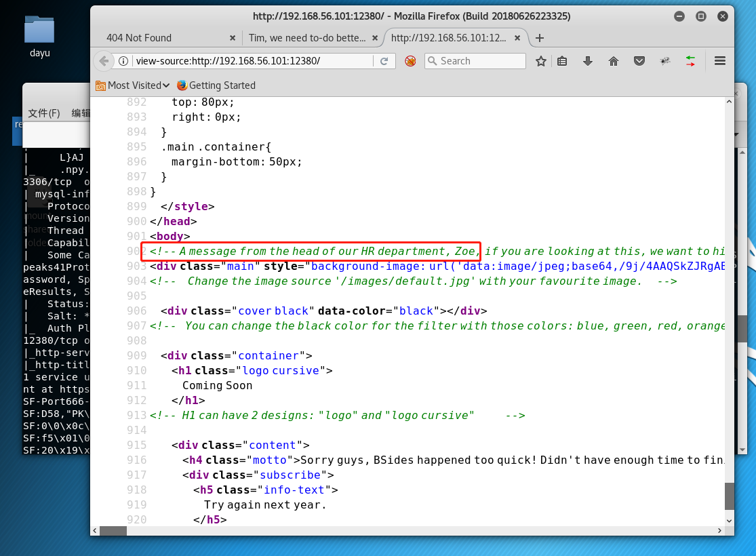
Task: Bookmark this page with star icon
Action: [541, 61]
